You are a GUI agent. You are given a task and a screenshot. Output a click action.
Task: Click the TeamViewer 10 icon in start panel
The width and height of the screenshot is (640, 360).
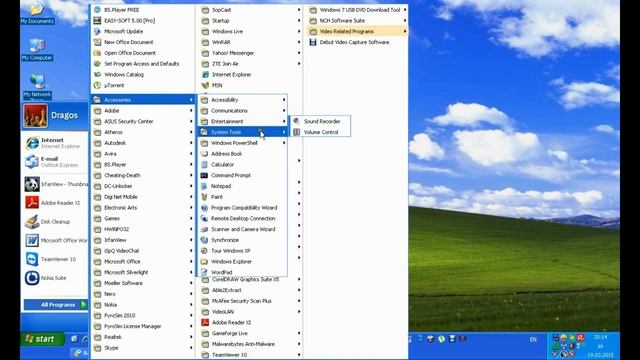pos(32,259)
